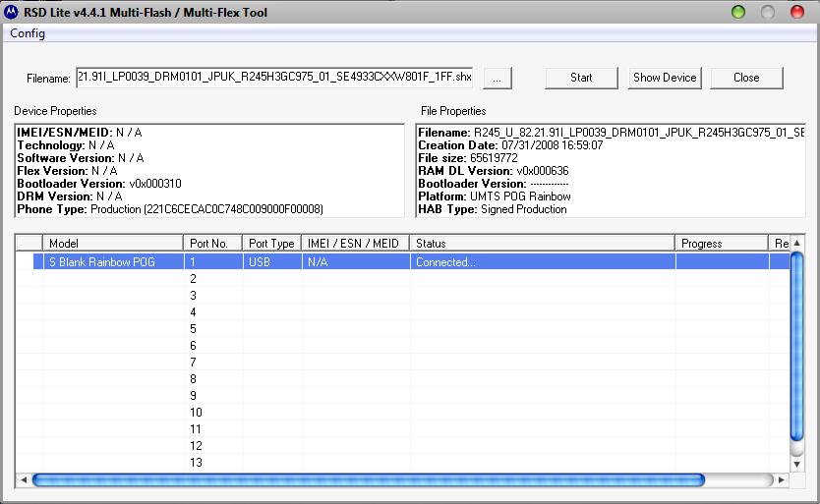This screenshot has height=504, width=820.
Task: Open file browser with the '...' button
Action: click(497, 79)
